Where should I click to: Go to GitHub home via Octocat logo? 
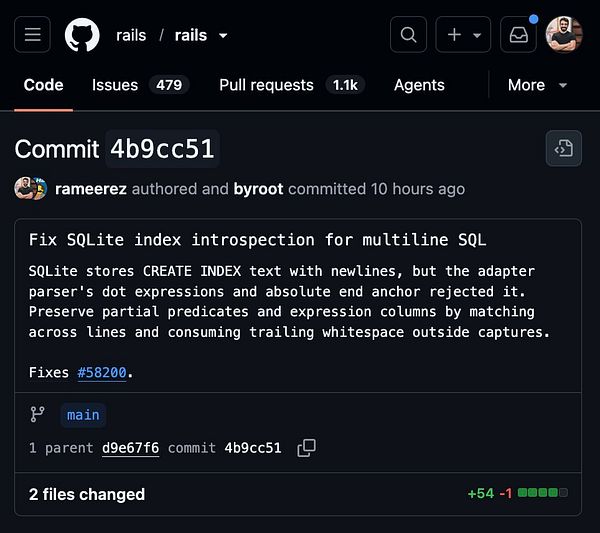click(82, 35)
